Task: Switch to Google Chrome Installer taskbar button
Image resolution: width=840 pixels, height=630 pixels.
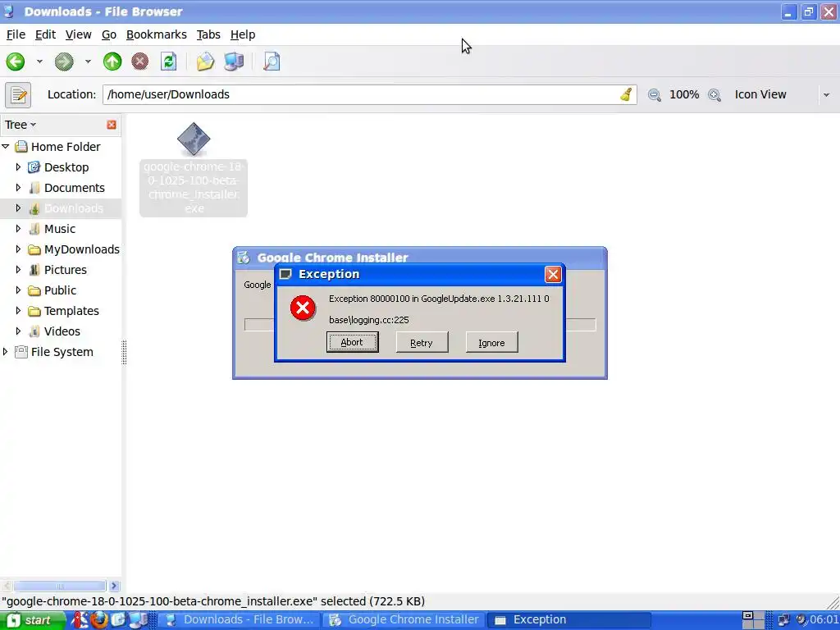Action: tap(404, 620)
